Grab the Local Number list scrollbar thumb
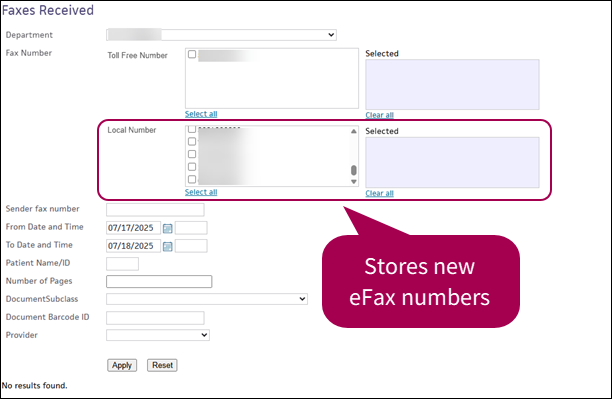 pos(354,170)
